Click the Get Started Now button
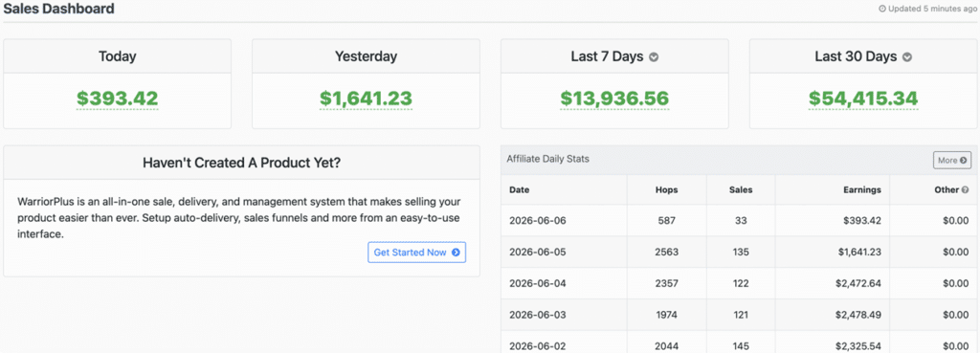980x353 pixels. tap(417, 253)
